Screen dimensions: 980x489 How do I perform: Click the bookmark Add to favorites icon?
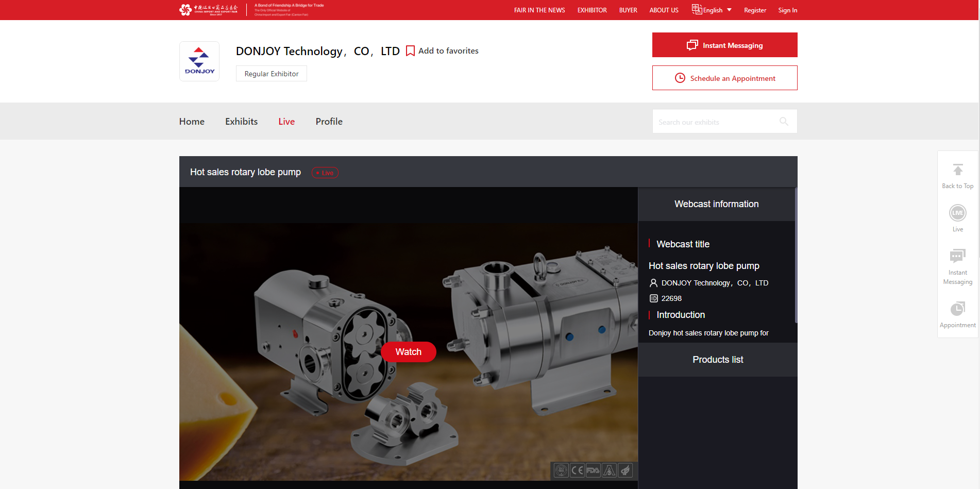click(410, 51)
